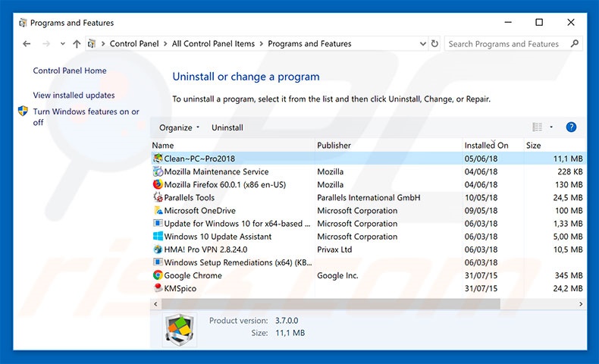Select Google Chrome entry name

coord(193,275)
